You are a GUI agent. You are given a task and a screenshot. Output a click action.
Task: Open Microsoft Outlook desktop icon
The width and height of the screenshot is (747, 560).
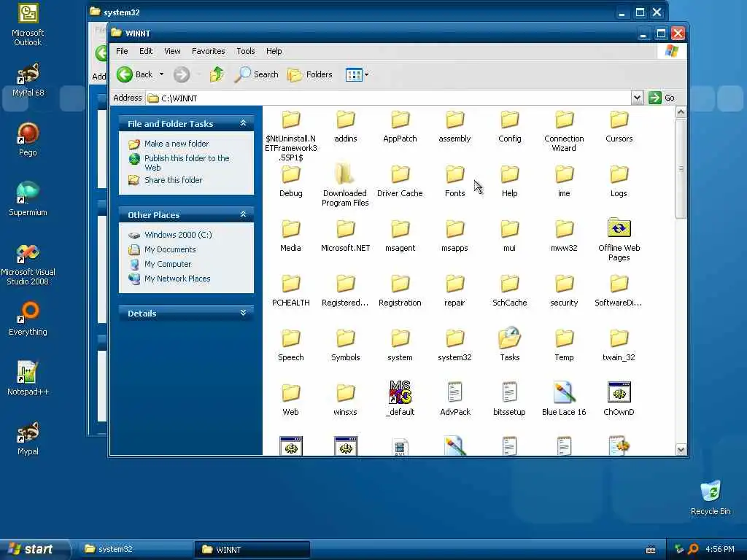tap(28, 25)
